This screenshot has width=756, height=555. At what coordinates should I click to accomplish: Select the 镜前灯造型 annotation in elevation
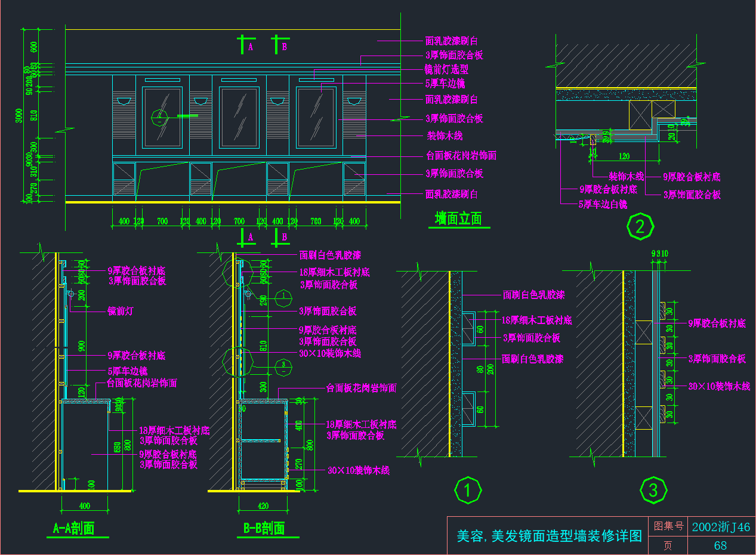446,69
